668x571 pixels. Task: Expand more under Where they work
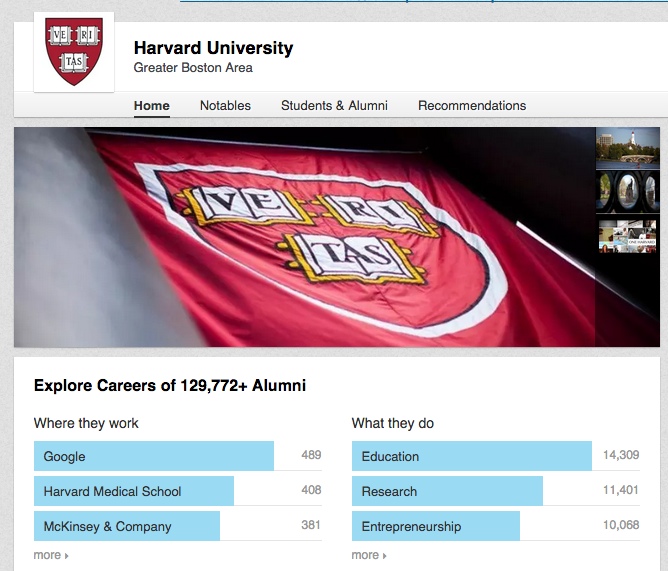50,555
